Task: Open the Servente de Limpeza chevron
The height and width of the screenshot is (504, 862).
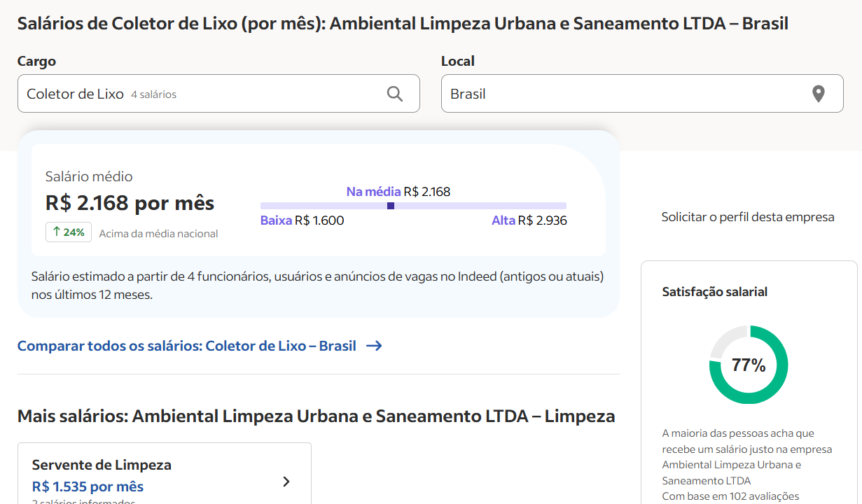Action: (286, 482)
